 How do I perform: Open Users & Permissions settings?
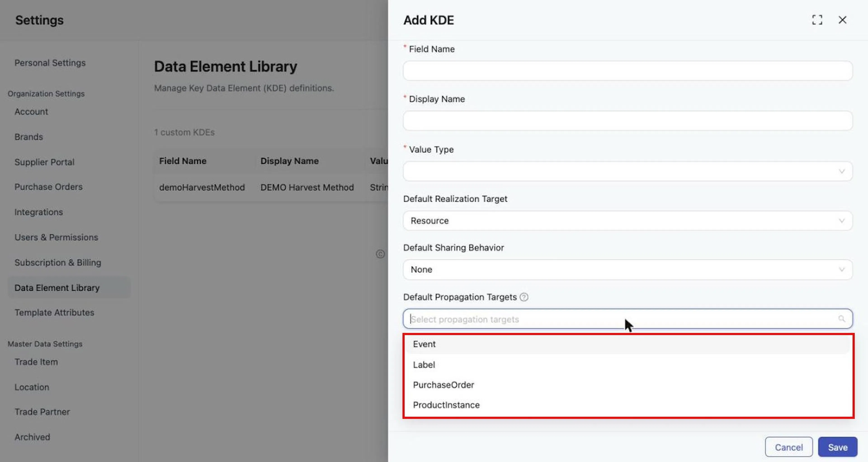click(x=56, y=237)
